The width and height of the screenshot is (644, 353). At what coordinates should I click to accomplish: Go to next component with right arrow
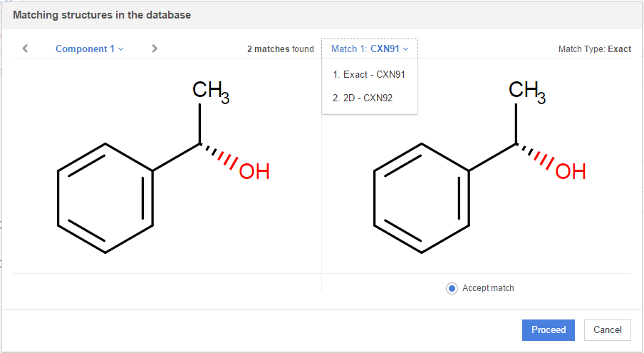(x=155, y=48)
